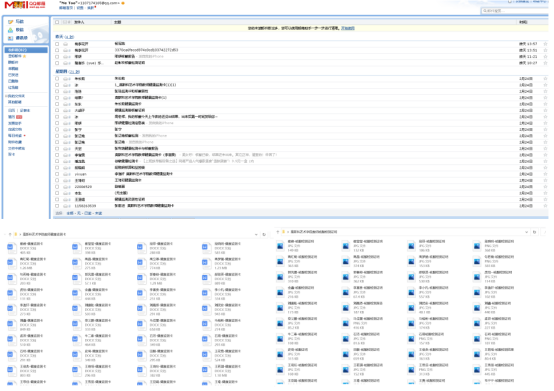Star the email received 昨天 13:57
The image size is (554, 391).
point(545,44)
